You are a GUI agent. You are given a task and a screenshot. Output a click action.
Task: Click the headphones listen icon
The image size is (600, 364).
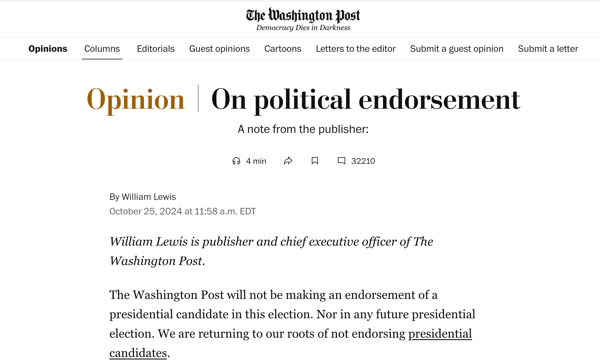click(236, 161)
